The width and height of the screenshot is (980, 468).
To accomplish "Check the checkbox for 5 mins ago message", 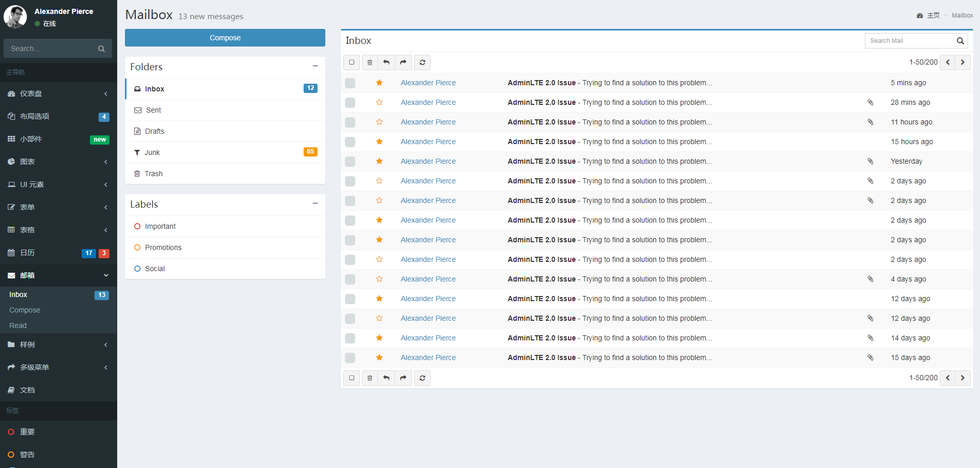I will (350, 83).
